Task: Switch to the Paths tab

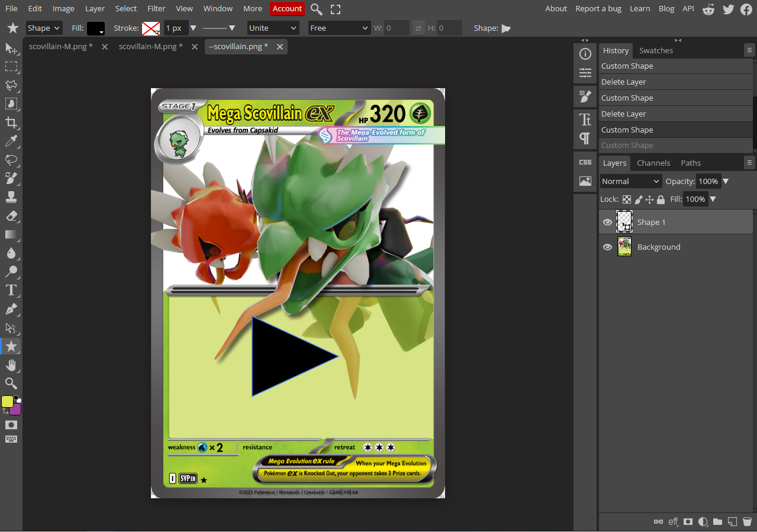Action: pos(691,163)
